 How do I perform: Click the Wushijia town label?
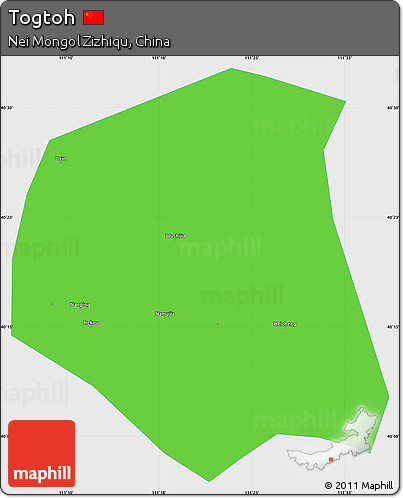pos(175,236)
